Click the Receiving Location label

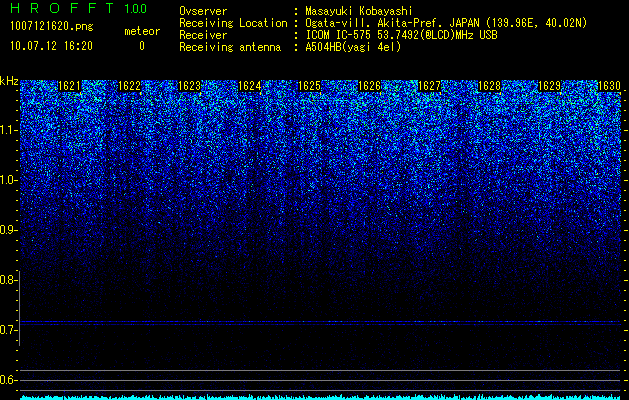pyautogui.click(x=233, y=23)
